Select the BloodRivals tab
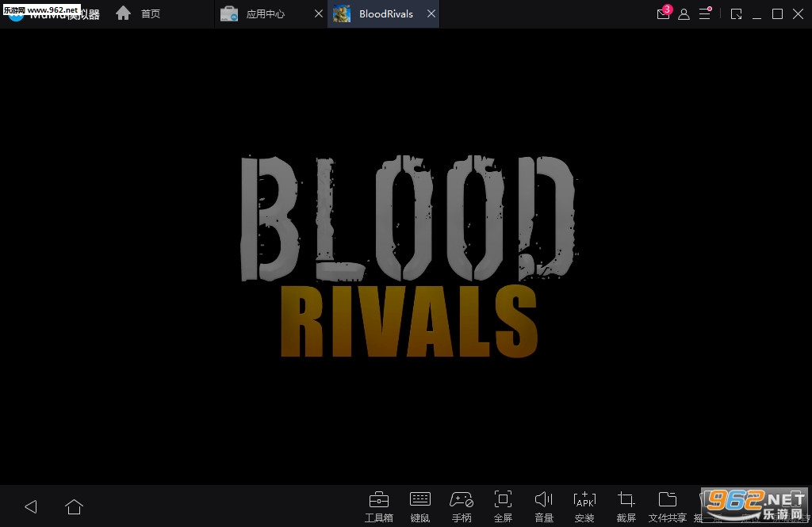812x527 pixels. tap(385, 14)
